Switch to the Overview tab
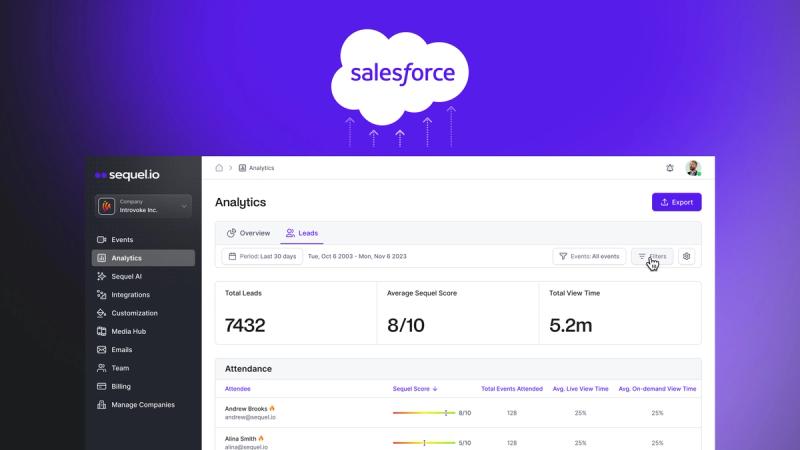The height and width of the screenshot is (450, 800). pyautogui.click(x=248, y=233)
